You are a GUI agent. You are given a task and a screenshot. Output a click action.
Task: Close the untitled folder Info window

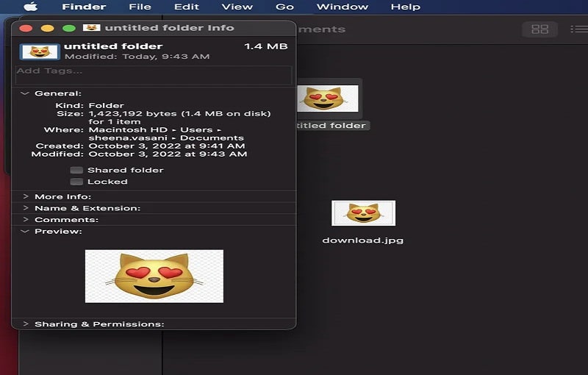[25, 28]
